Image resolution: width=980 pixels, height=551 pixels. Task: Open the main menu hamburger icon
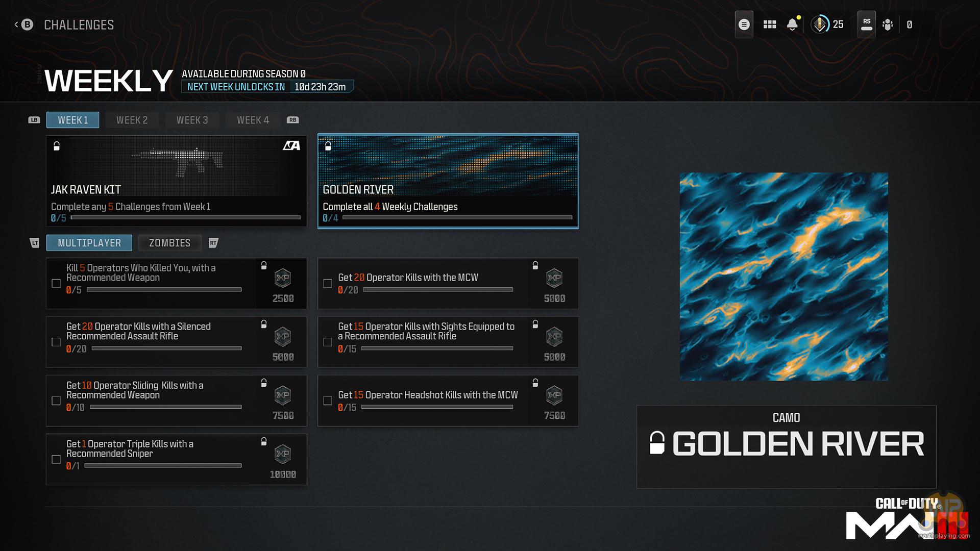(x=744, y=24)
